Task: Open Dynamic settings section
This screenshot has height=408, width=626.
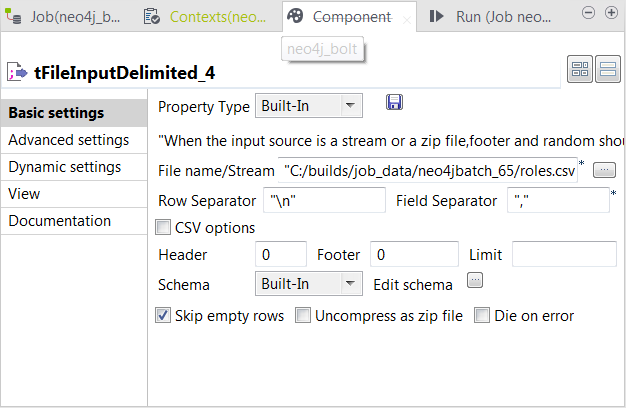Action: tap(65, 167)
